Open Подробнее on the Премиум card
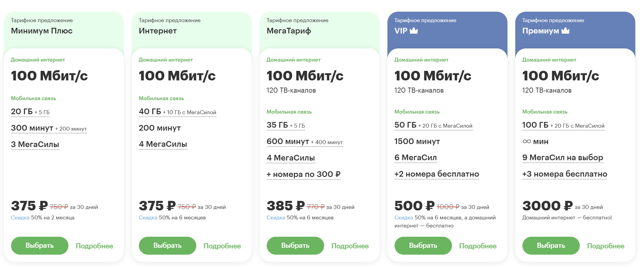 [606, 246]
